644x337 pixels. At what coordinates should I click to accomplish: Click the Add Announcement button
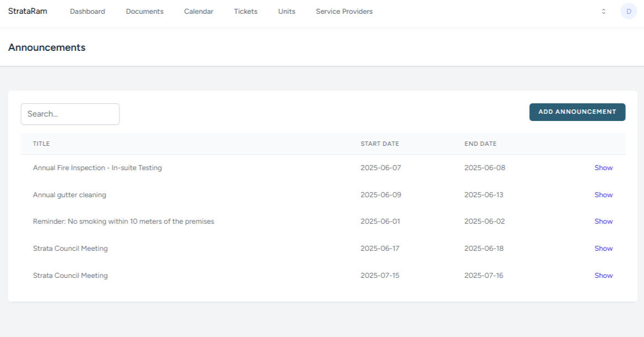tap(577, 112)
